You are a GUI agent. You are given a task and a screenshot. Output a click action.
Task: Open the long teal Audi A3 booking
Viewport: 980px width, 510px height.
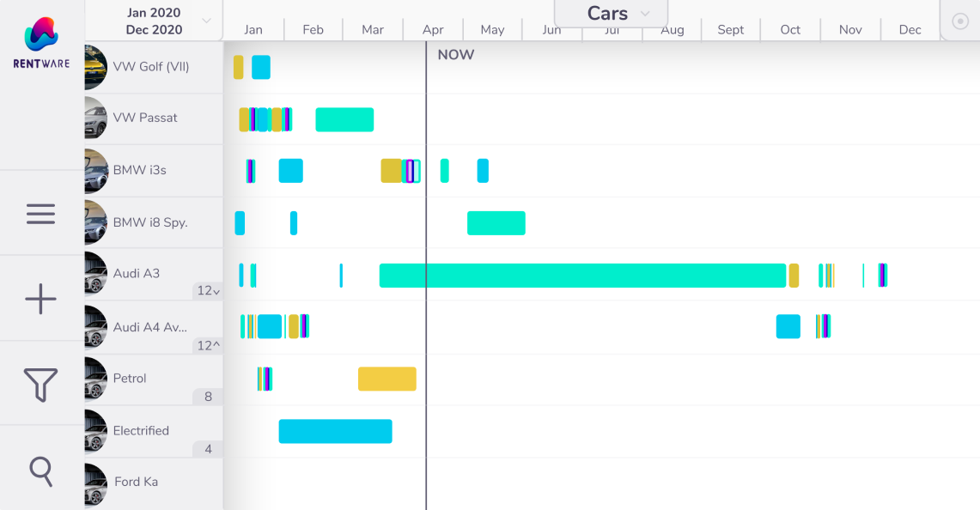[x=582, y=276]
